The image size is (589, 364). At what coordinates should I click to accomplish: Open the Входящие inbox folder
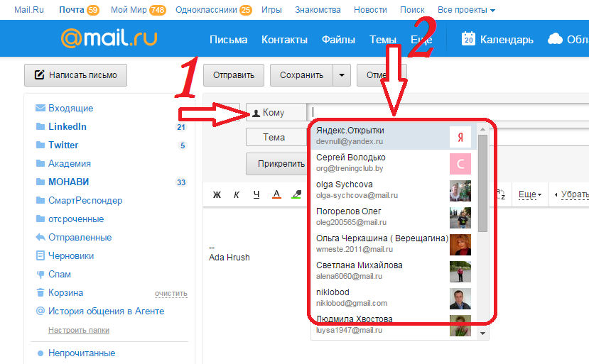[70, 108]
